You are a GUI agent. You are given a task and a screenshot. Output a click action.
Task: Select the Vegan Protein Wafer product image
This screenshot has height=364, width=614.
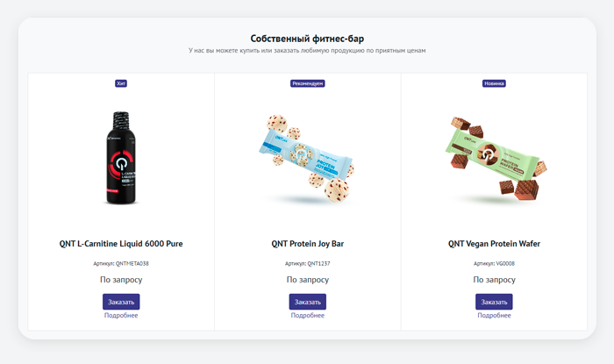coord(496,159)
